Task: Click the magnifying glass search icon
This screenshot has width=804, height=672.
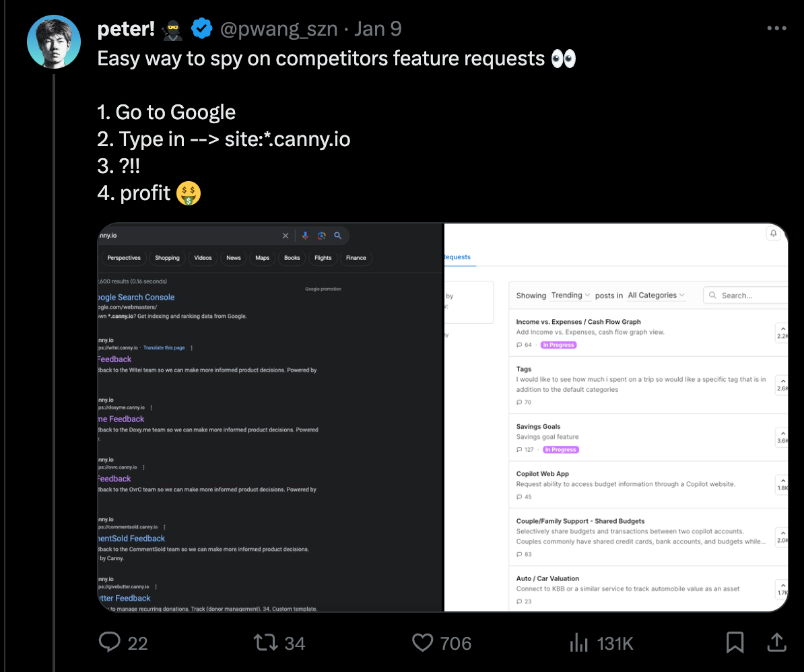Action: point(338,236)
